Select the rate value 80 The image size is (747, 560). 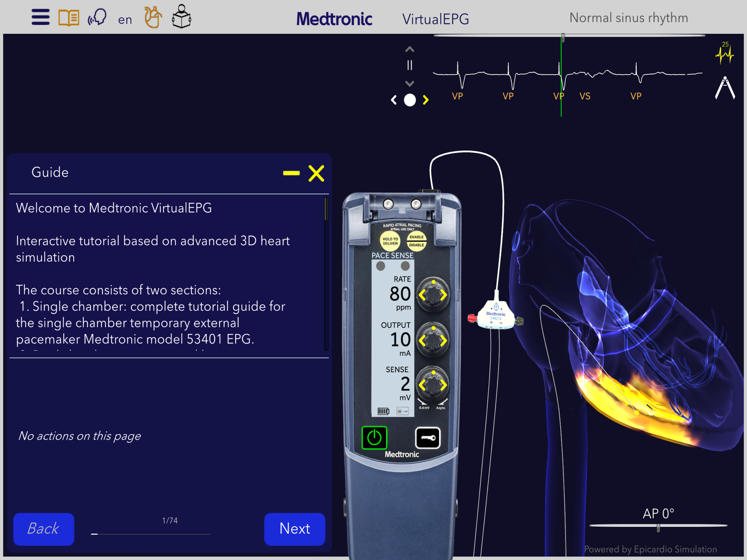400,294
